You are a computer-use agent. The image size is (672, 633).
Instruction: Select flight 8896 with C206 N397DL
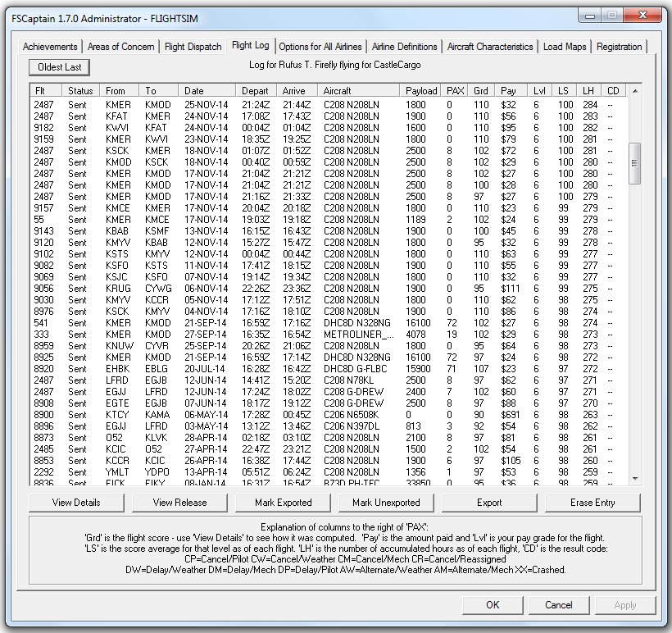coord(329,426)
